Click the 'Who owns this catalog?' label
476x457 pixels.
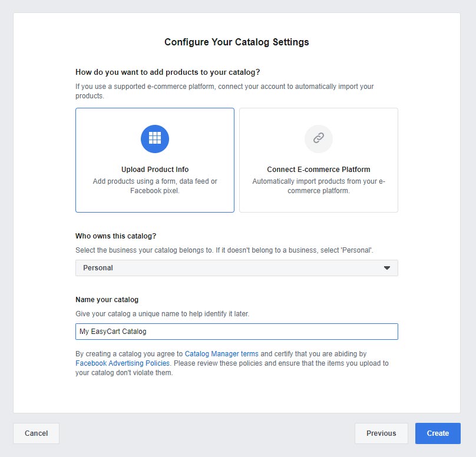(116, 236)
